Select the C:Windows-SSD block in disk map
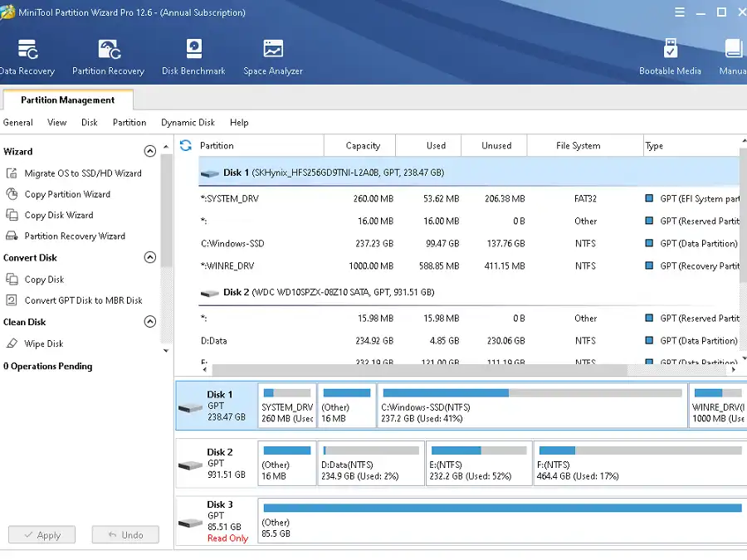The width and height of the screenshot is (747, 560). pos(532,406)
